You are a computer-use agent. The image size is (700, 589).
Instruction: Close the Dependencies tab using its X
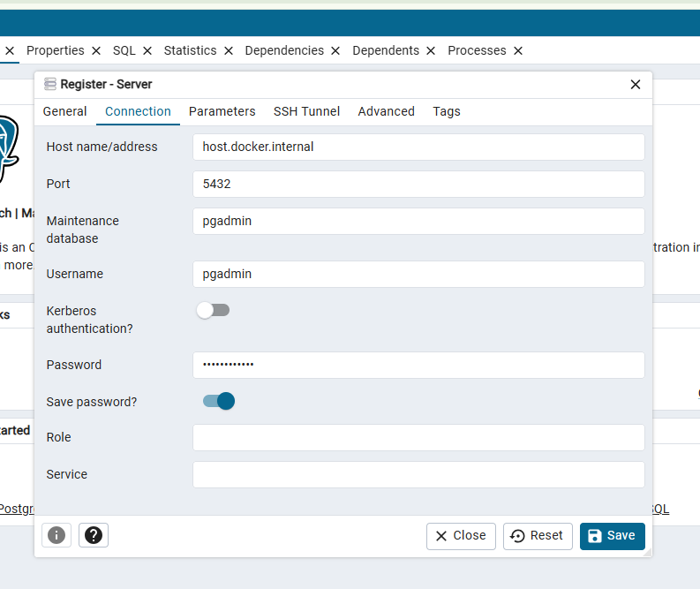335,51
